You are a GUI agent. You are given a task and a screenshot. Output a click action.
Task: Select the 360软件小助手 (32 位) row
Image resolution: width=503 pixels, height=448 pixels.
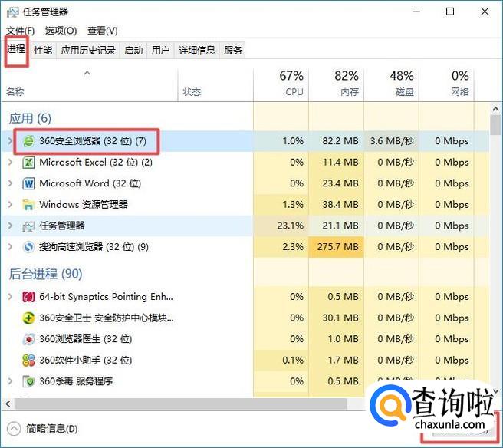[x=245, y=361]
